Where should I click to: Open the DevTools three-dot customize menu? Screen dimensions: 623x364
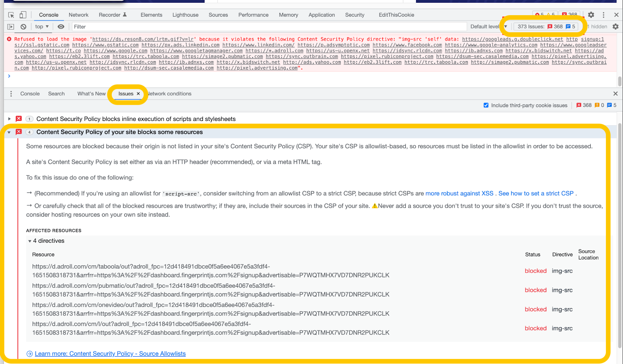pyautogui.click(x=604, y=15)
